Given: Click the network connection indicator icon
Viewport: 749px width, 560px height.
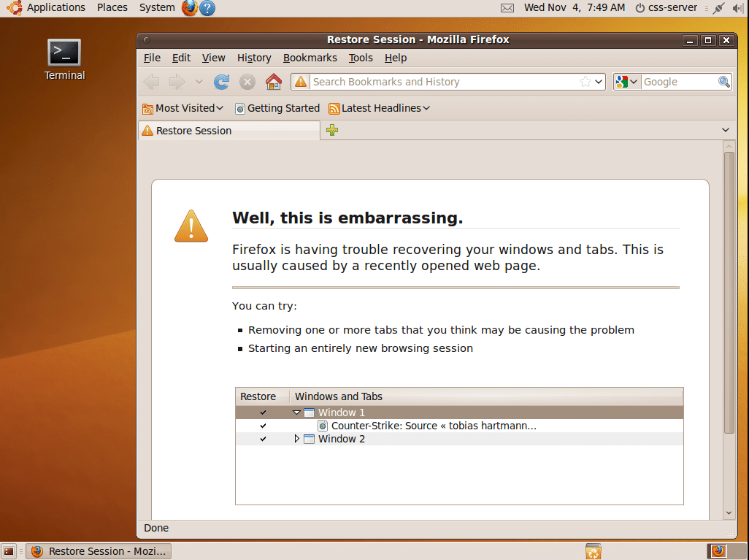Looking at the screenshot, I should click(x=718, y=7).
